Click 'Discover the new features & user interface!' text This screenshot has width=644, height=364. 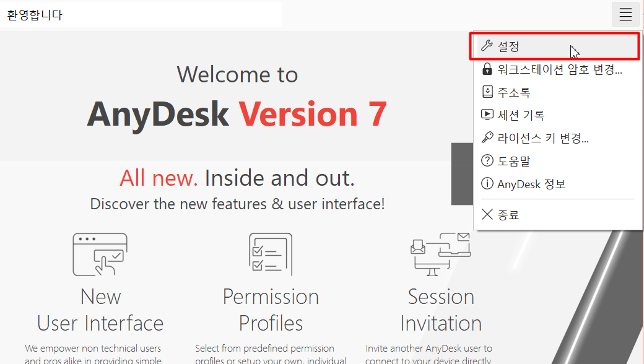237,204
